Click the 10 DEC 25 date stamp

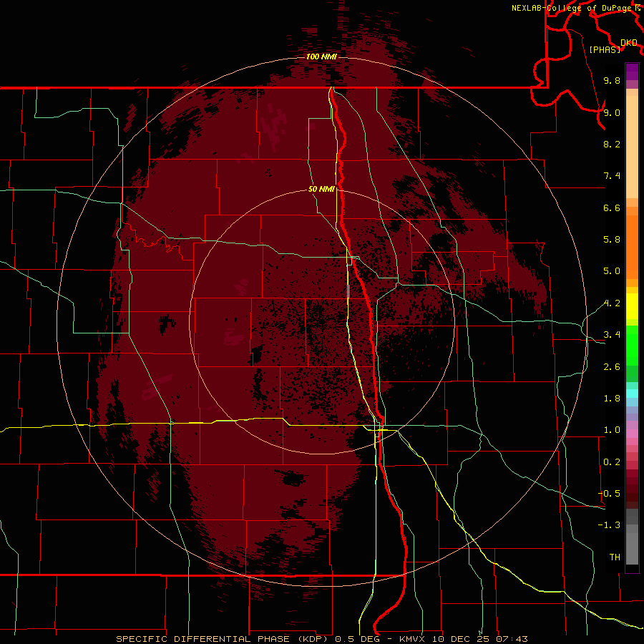460,639
